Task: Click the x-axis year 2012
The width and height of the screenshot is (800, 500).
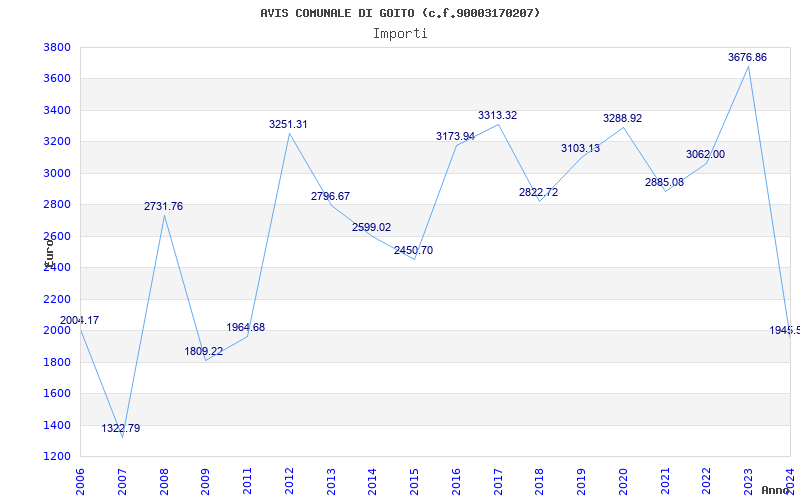Action: pyautogui.click(x=289, y=482)
